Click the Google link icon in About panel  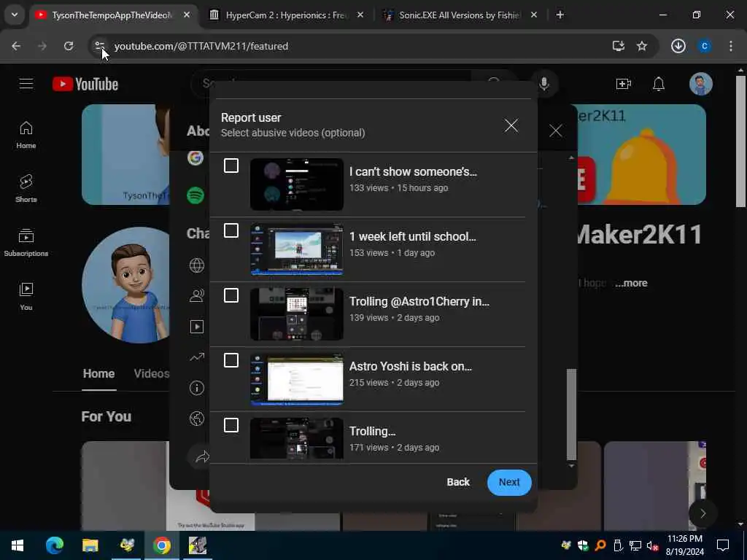coord(196,157)
